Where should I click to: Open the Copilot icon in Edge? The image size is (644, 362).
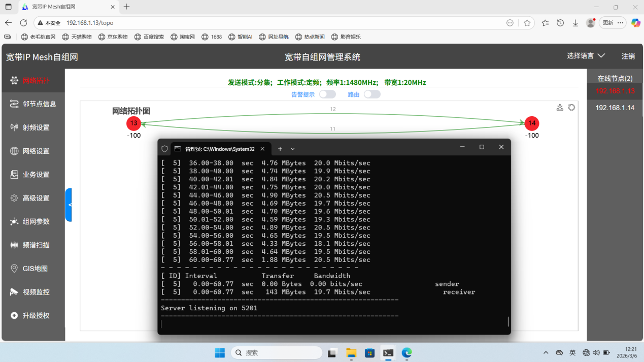click(x=635, y=23)
